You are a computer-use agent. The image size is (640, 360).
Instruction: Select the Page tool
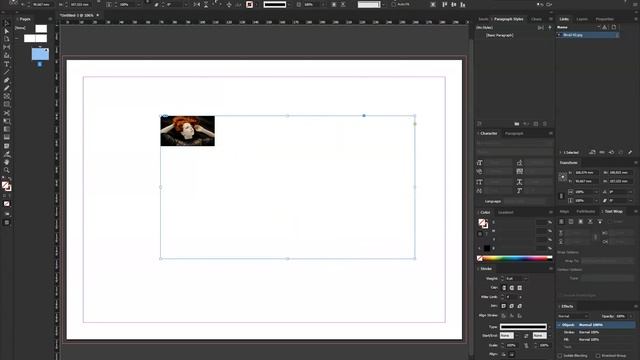coord(7,39)
